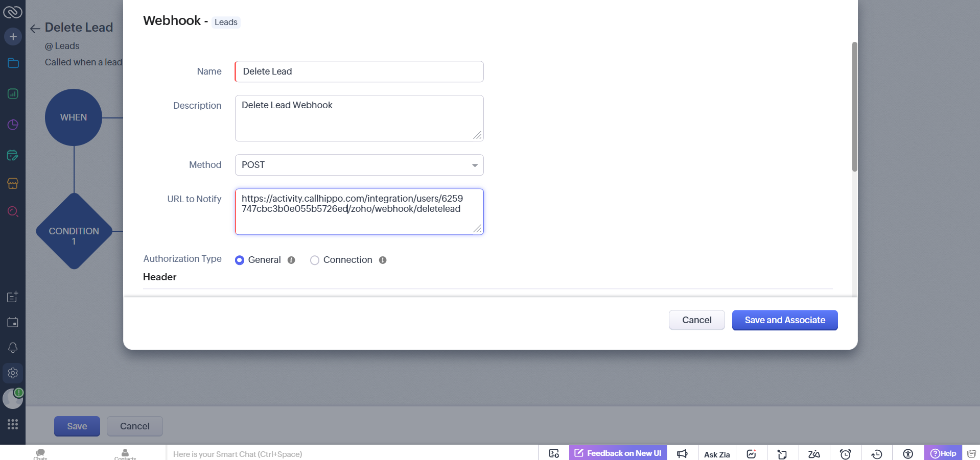Open the bar chart reports icon
Viewport: 980px width, 460px height.
(13, 94)
